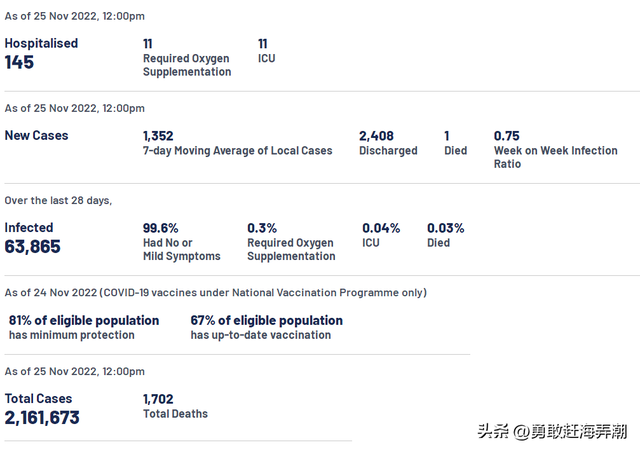The height and width of the screenshot is (452, 640).
Task: Click the Died count of 1
Action: (447, 136)
